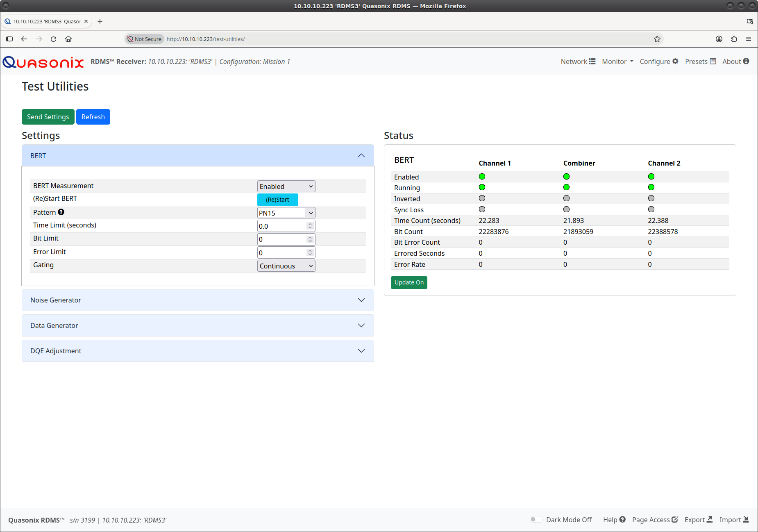Select the RDMS3 Quasonix browser tab

pyautogui.click(x=46, y=21)
